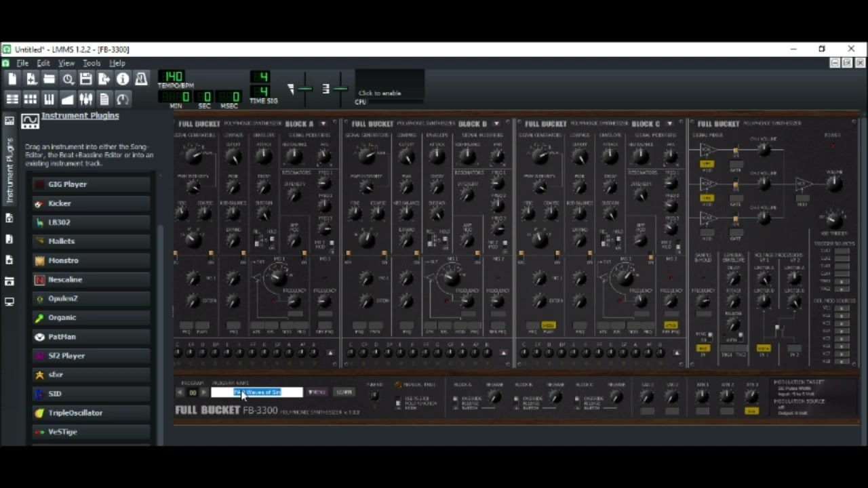Open the Edit menu
This screenshot has height=488, width=868.
(43, 63)
